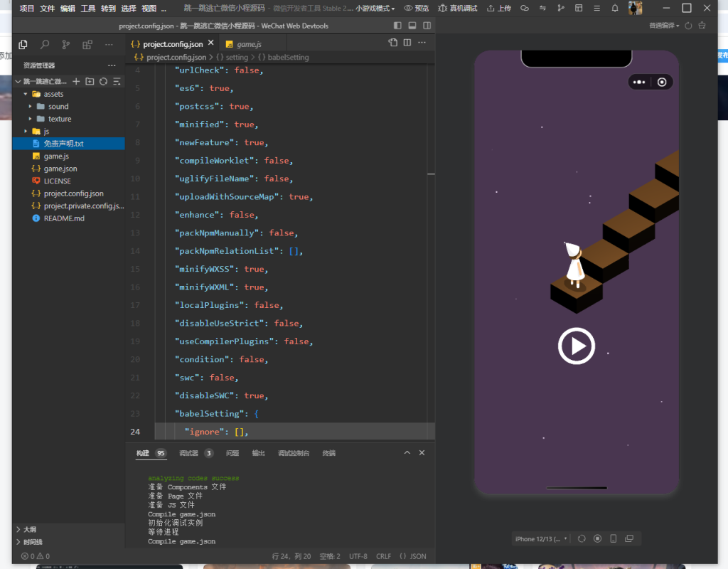Open the iPhone 12/13 device dropdown
Viewport: 728px width, 569px height.
[x=541, y=539]
